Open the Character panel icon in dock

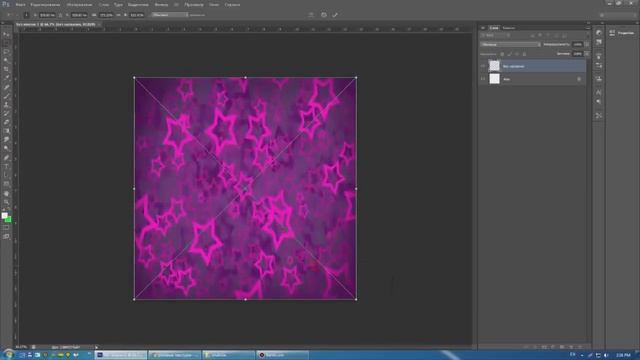click(x=599, y=92)
